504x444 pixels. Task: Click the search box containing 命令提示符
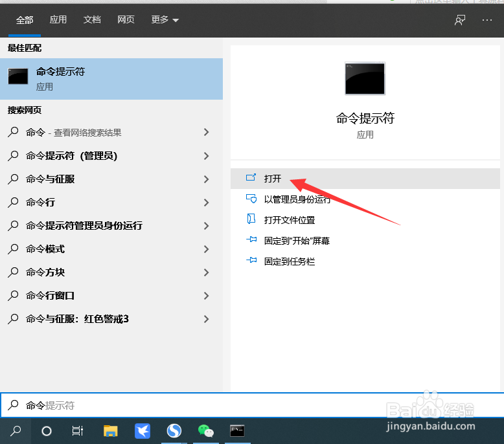click(252, 405)
